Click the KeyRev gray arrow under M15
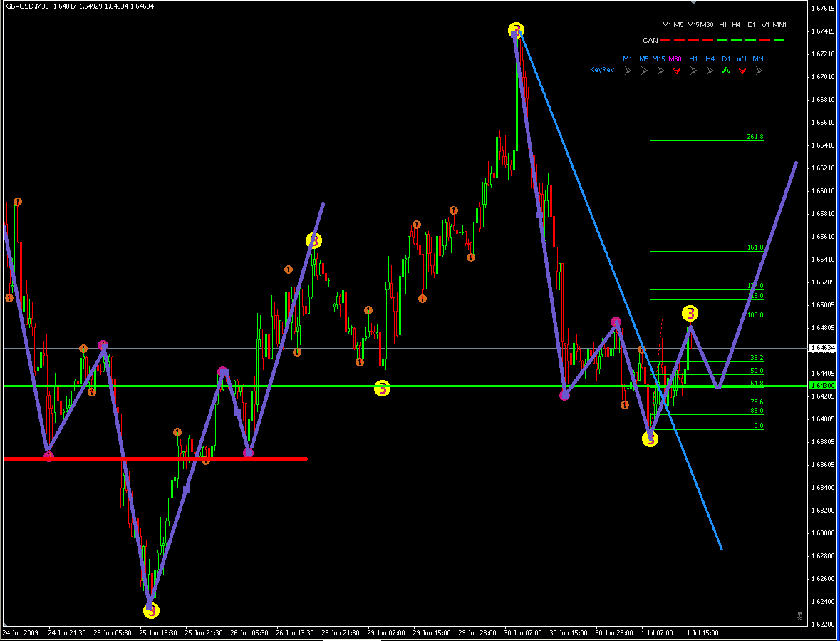This screenshot has width=840, height=641. pos(660,70)
